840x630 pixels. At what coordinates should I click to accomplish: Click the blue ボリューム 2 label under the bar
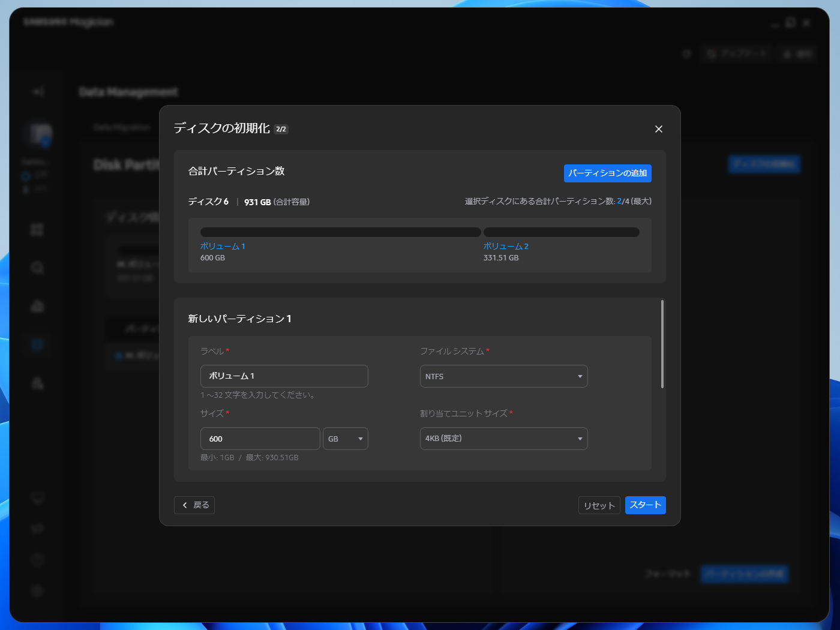click(506, 247)
